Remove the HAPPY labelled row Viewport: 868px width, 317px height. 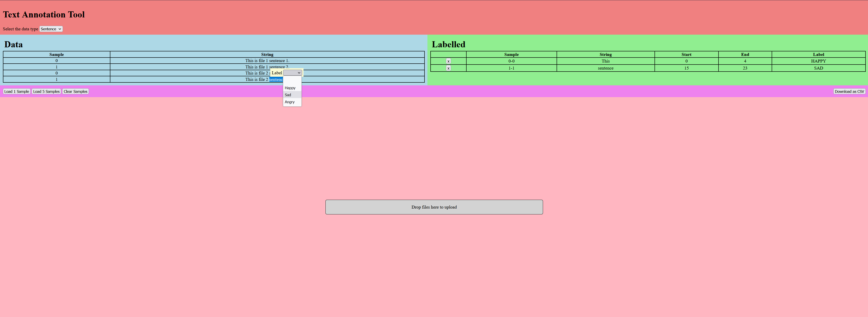pos(448,61)
